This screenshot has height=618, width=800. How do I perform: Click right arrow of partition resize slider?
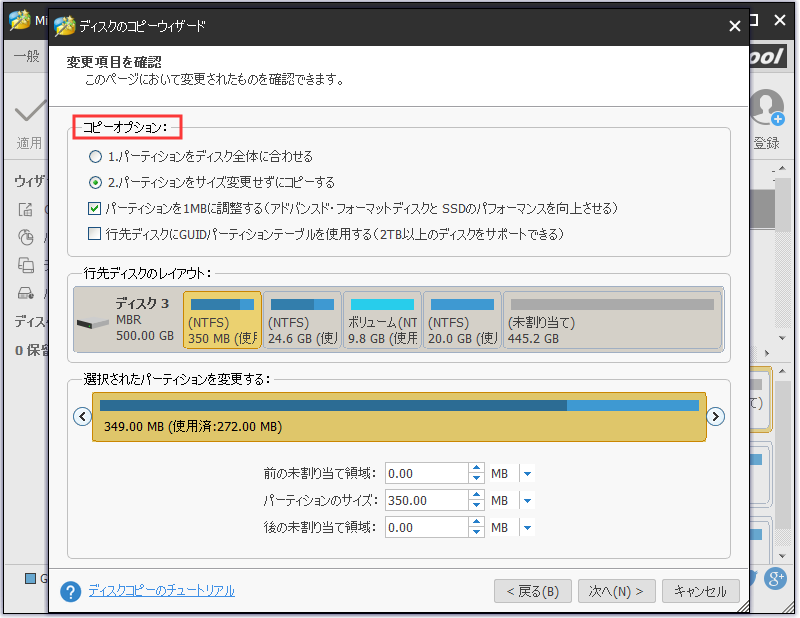[x=716, y=416]
